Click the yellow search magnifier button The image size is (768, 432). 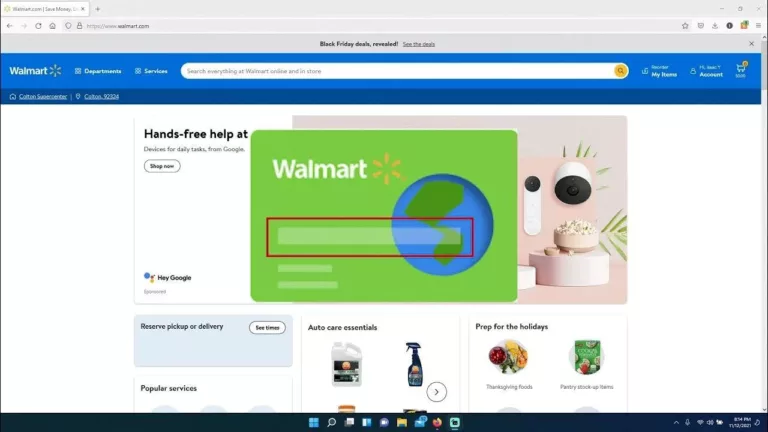point(620,71)
